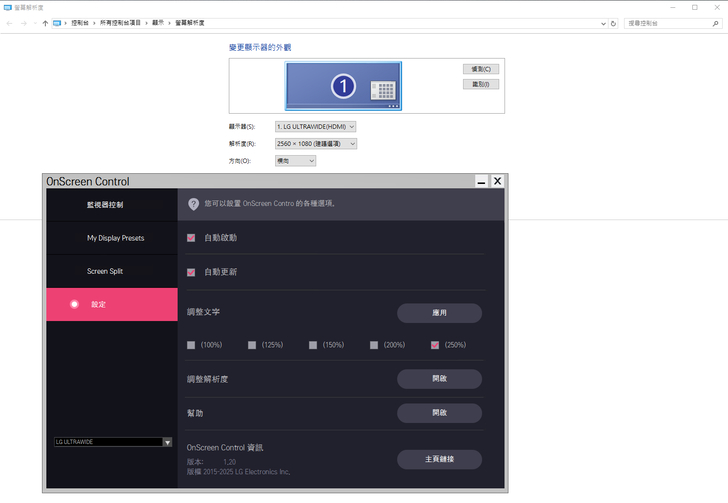Click the help question mark icon in OnScreen Control
This screenshot has width=728, height=503.
tap(194, 204)
